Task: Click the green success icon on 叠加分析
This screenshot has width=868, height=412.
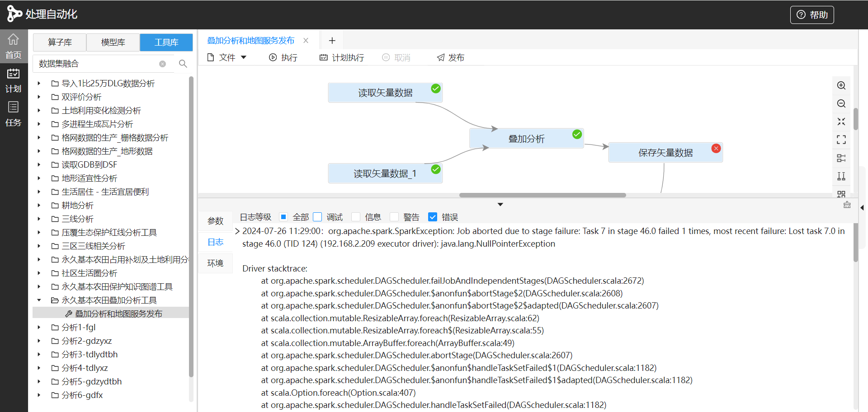Action: [x=577, y=134]
